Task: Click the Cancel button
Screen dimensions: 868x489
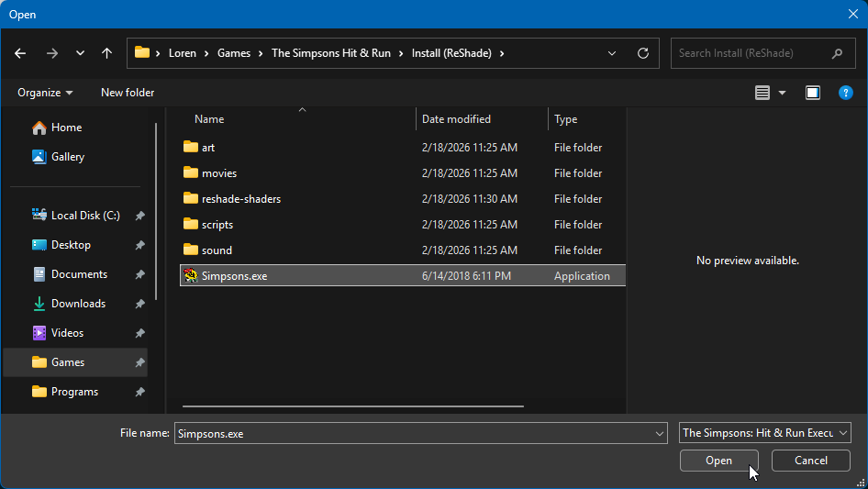Action: click(x=811, y=461)
